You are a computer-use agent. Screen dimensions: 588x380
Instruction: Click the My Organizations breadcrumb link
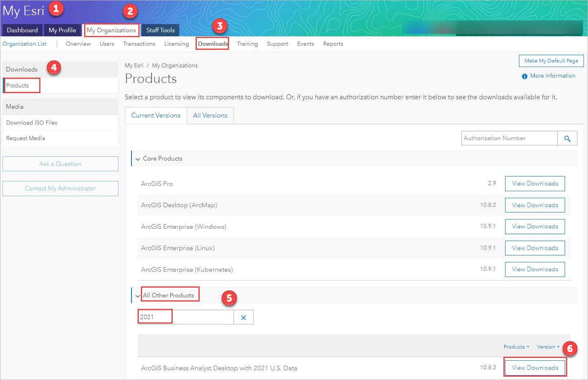pos(175,65)
